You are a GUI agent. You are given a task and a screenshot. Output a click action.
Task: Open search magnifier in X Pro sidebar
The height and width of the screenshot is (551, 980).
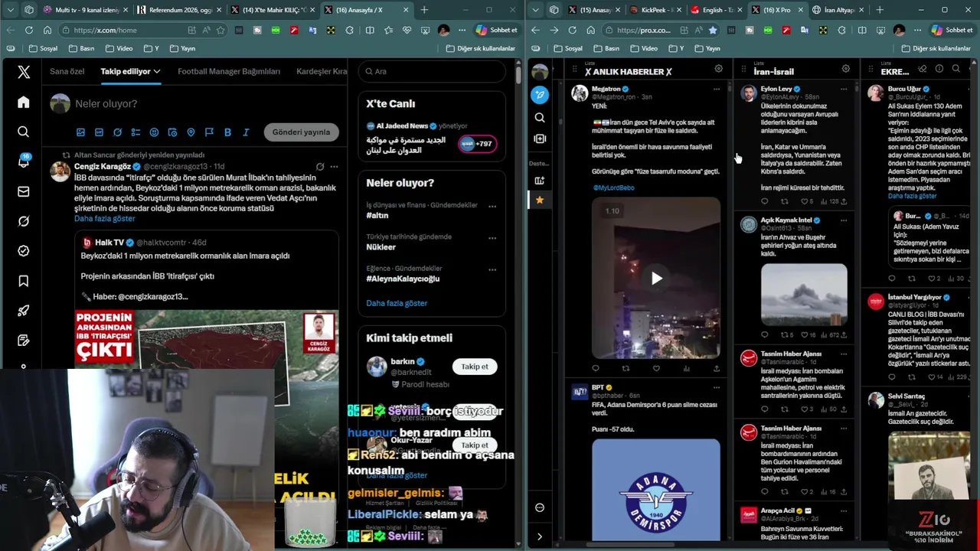coord(540,117)
